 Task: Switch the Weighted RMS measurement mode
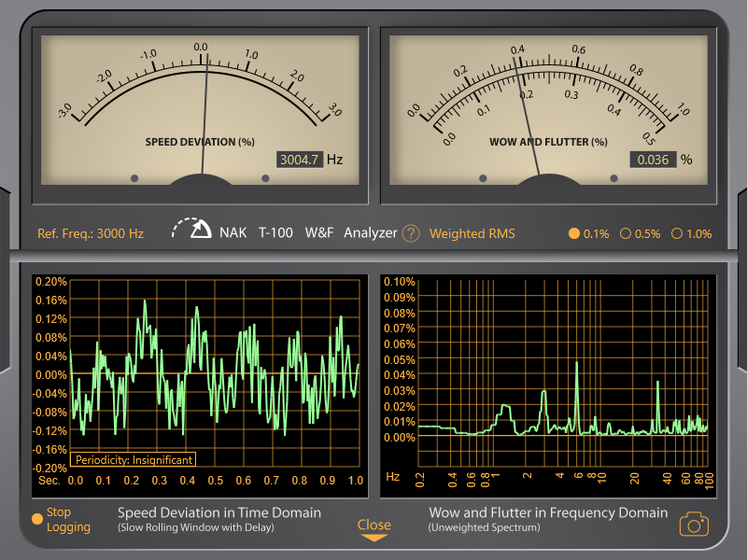(472, 233)
